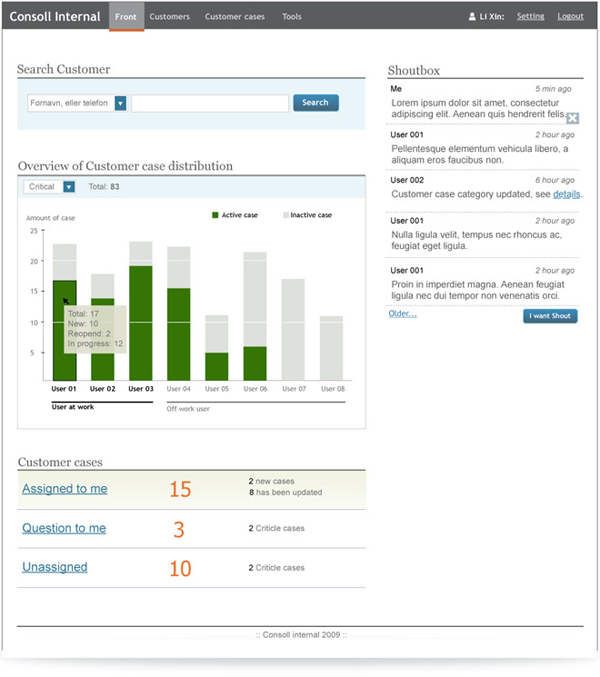Click the User at work group label
This screenshot has height=677, width=600.
73,407
